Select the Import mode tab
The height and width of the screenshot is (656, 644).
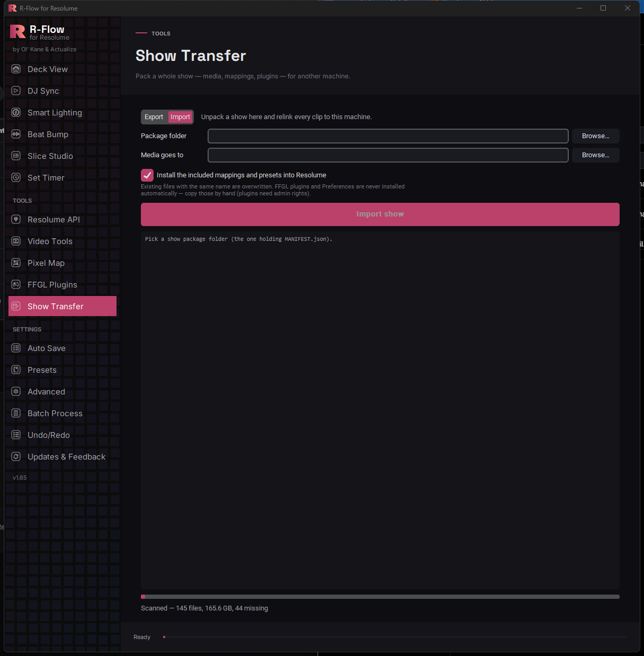pos(180,117)
